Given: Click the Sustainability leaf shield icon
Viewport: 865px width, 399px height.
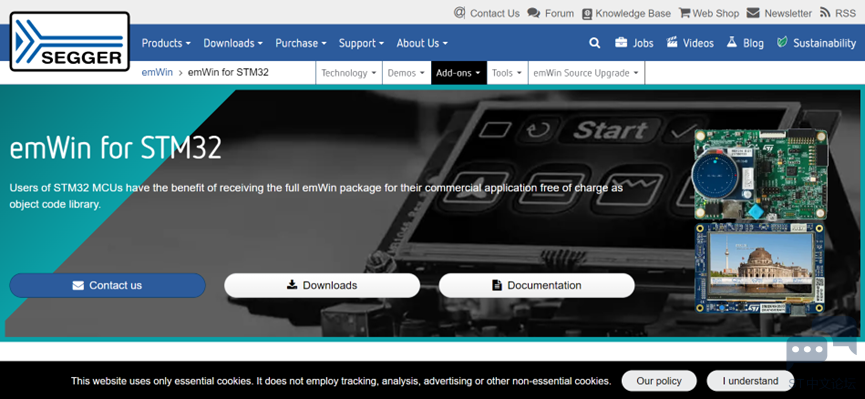Looking at the screenshot, I should coord(782,42).
